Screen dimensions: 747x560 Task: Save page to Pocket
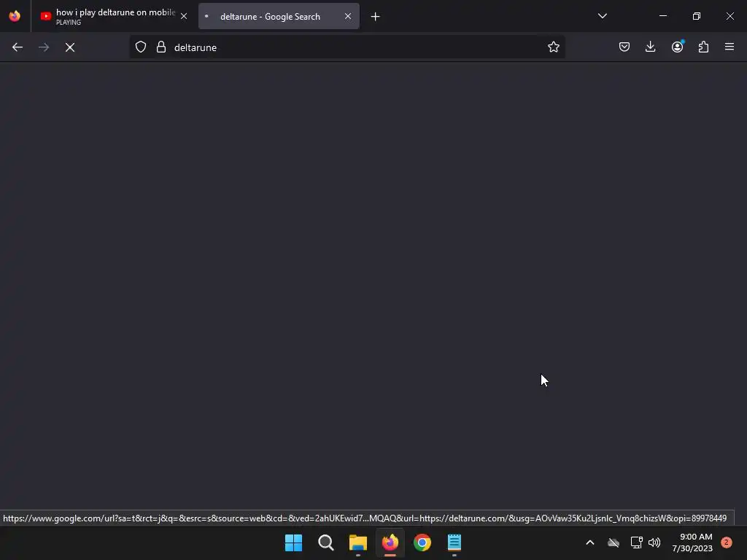point(624,47)
